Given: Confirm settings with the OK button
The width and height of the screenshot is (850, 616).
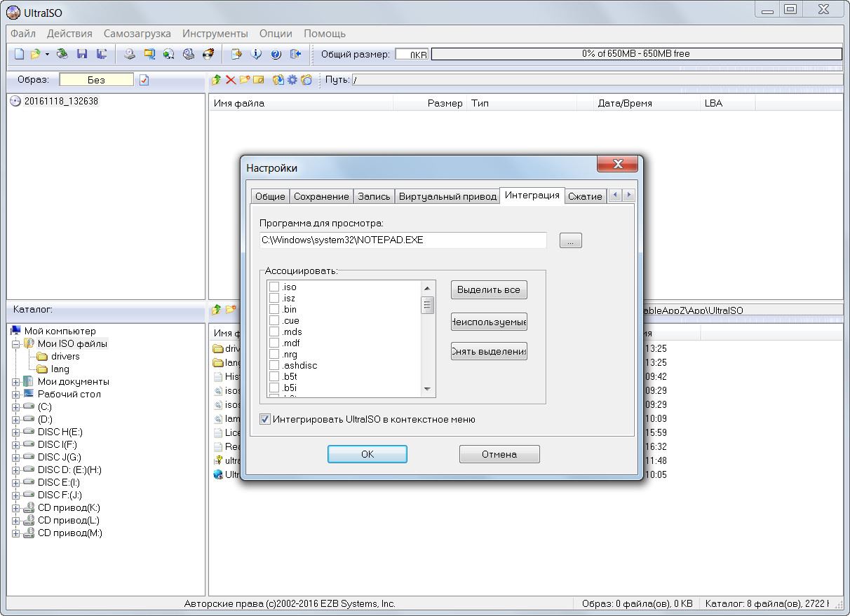Looking at the screenshot, I should point(367,454).
